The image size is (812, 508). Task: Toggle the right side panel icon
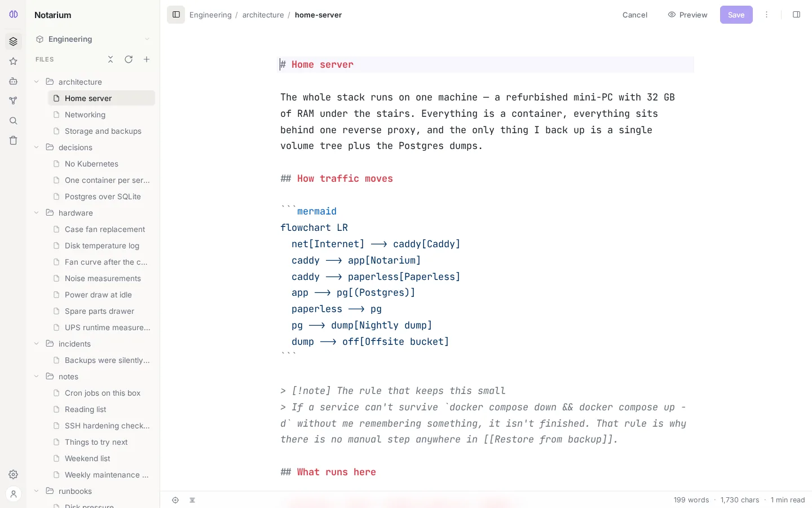796,15
